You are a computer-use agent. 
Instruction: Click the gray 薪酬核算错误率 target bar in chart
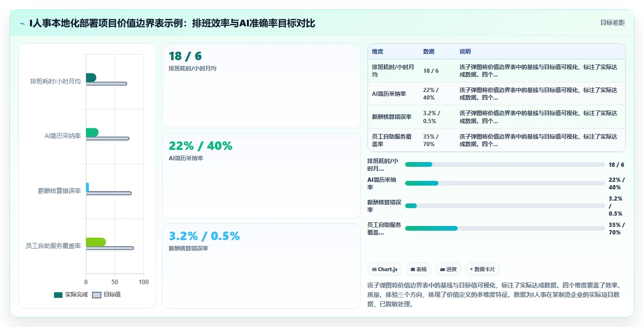point(108,193)
